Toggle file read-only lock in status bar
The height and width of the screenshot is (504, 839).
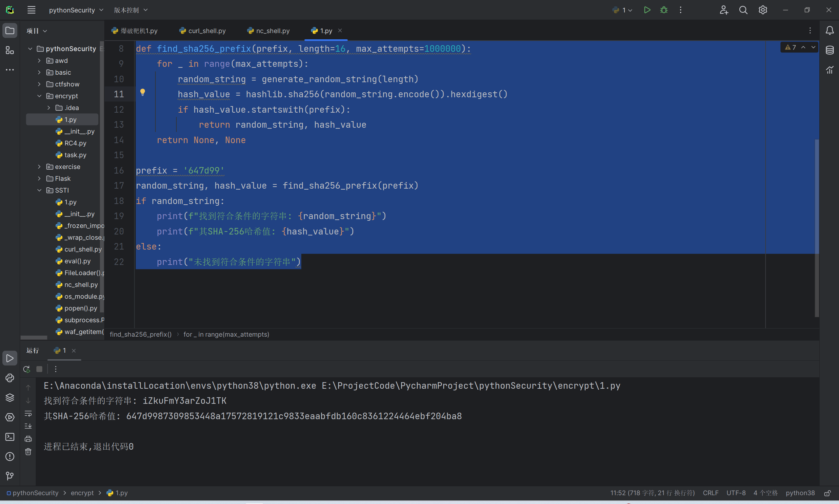(828, 493)
